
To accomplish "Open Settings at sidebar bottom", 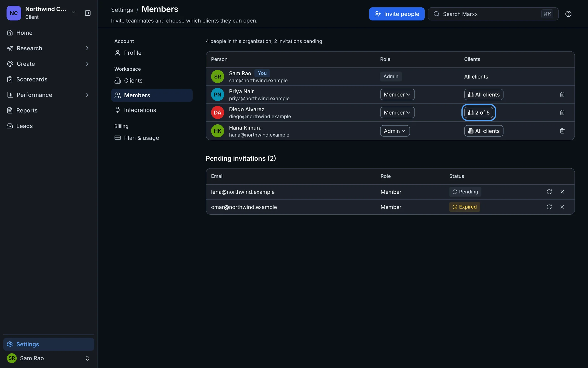I will [49, 344].
